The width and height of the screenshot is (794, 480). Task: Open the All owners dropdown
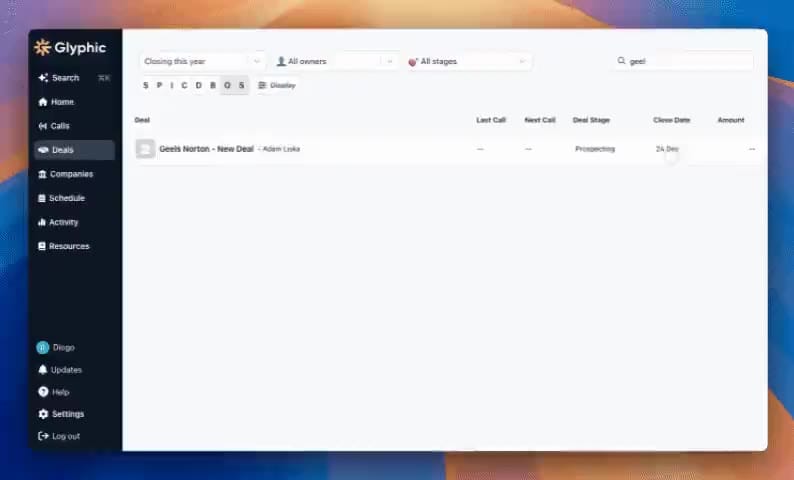[x=335, y=61]
